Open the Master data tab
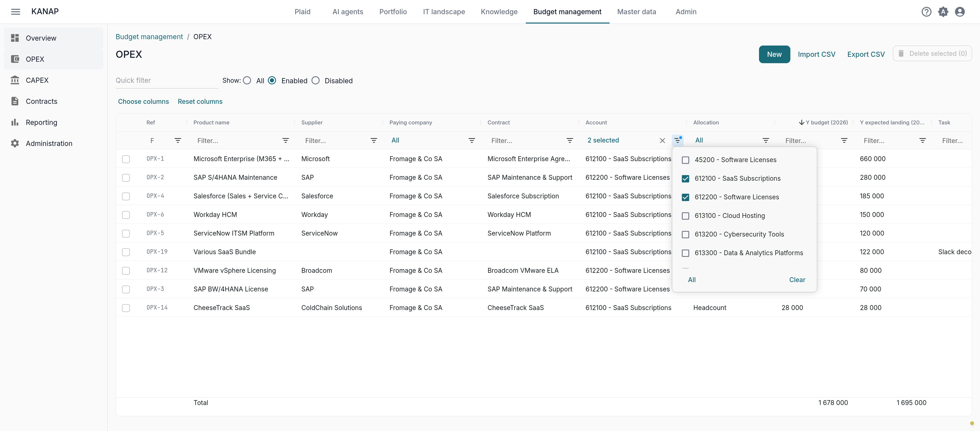 click(637, 12)
